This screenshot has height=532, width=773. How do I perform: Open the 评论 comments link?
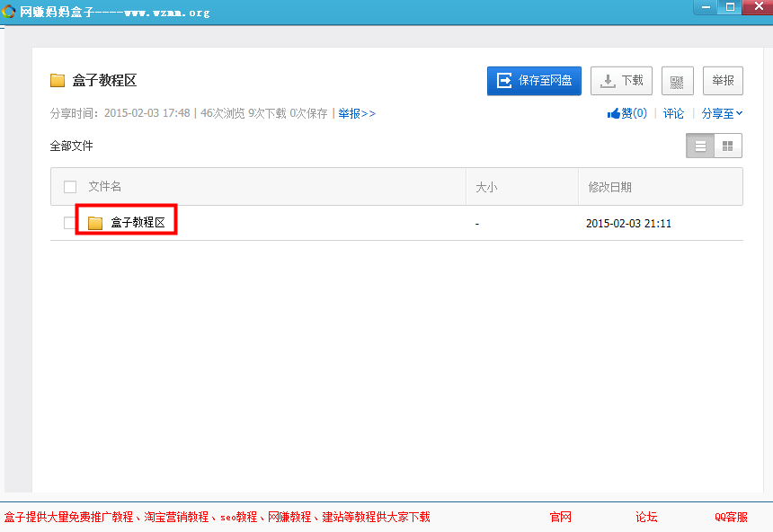coord(673,113)
